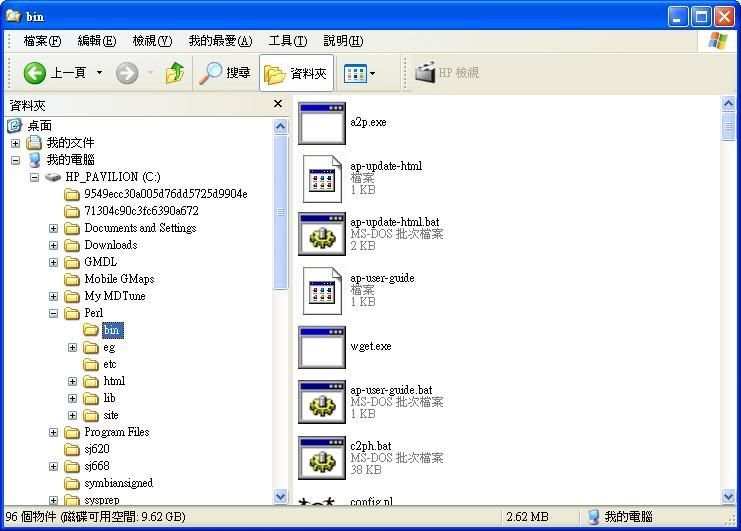
Task: Select the ap-update-html.bat gear icon
Action: pos(322,234)
